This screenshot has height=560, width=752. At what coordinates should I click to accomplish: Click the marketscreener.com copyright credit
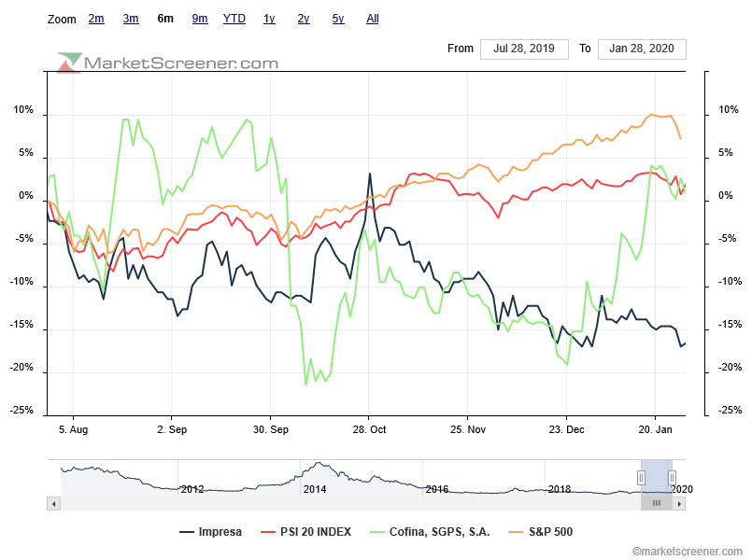(x=687, y=552)
